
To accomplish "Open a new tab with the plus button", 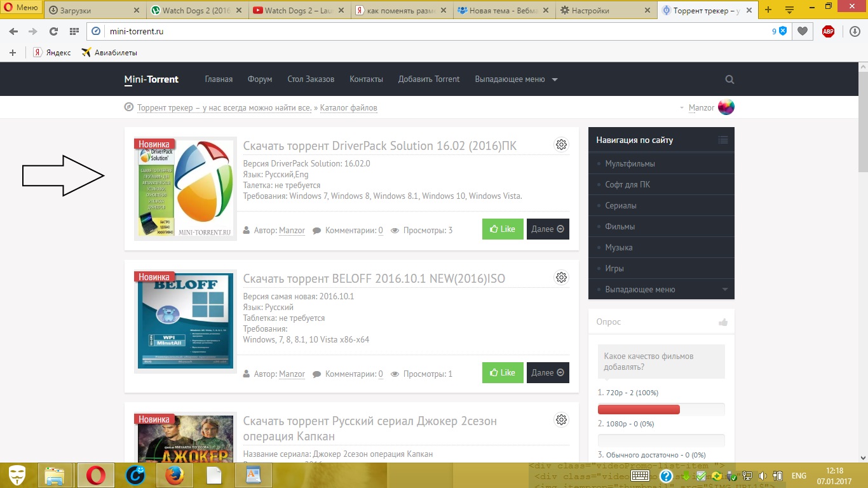I will point(768,10).
